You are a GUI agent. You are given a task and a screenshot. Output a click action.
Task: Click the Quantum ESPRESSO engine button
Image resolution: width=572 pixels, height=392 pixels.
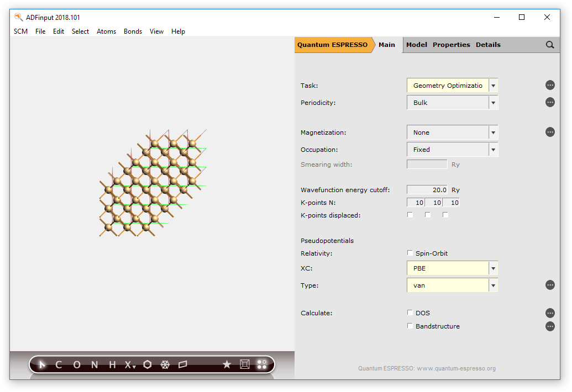(x=332, y=45)
